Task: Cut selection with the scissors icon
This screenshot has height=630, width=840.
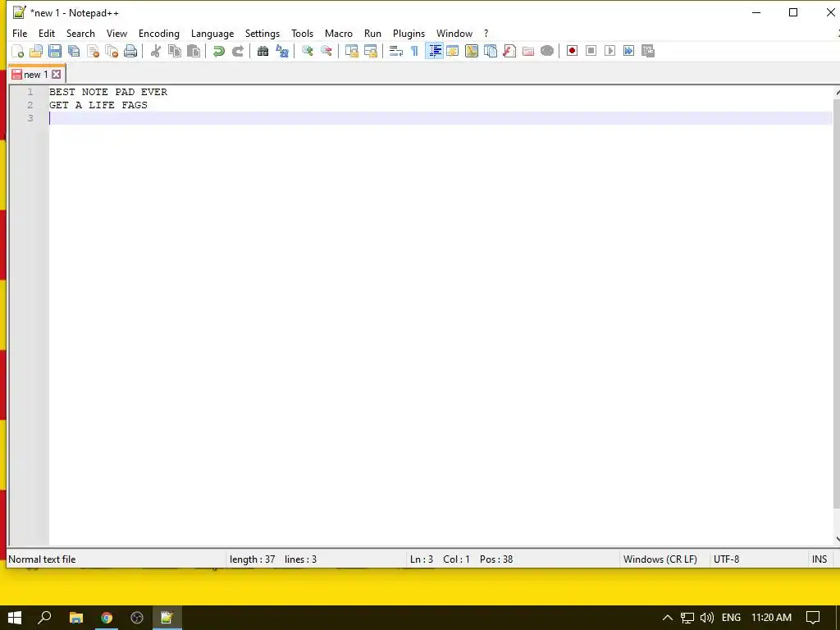Action: (x=155, y=51)
